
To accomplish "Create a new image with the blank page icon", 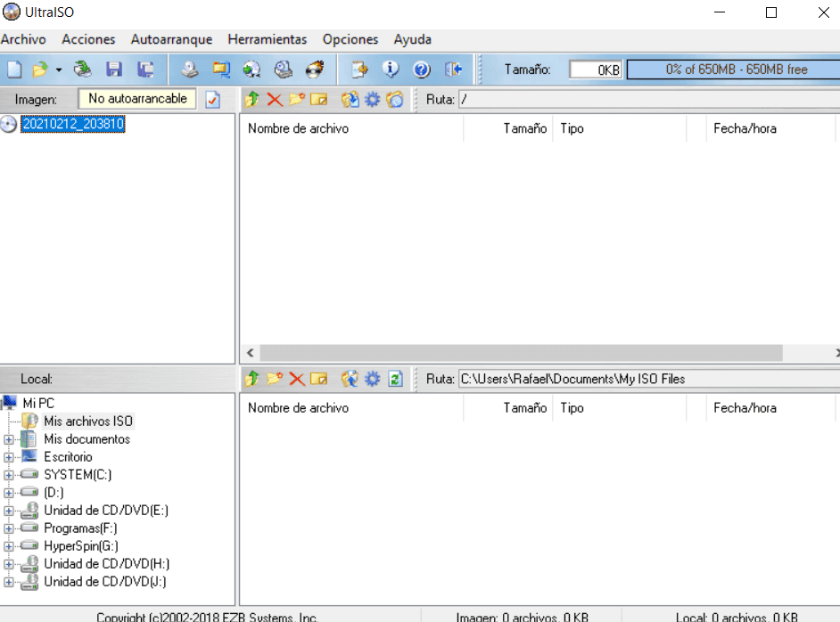I will 14,69.
